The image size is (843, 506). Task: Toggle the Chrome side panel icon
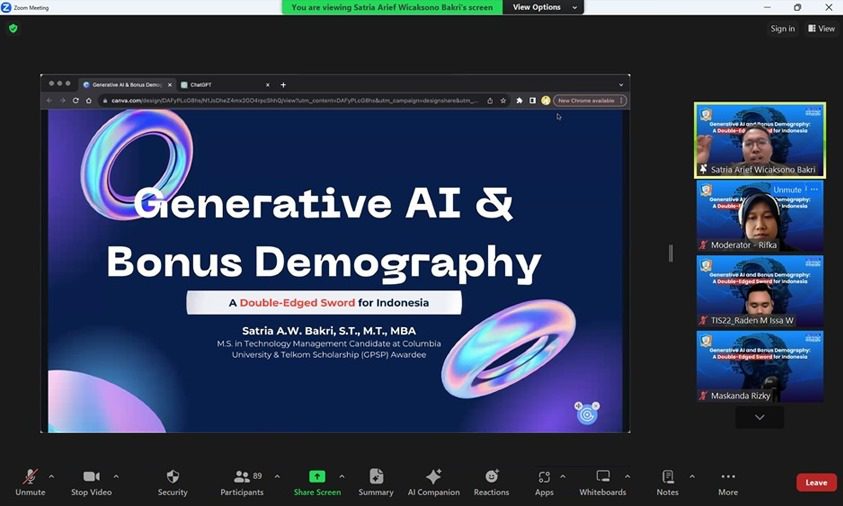(x=532, y=101)
